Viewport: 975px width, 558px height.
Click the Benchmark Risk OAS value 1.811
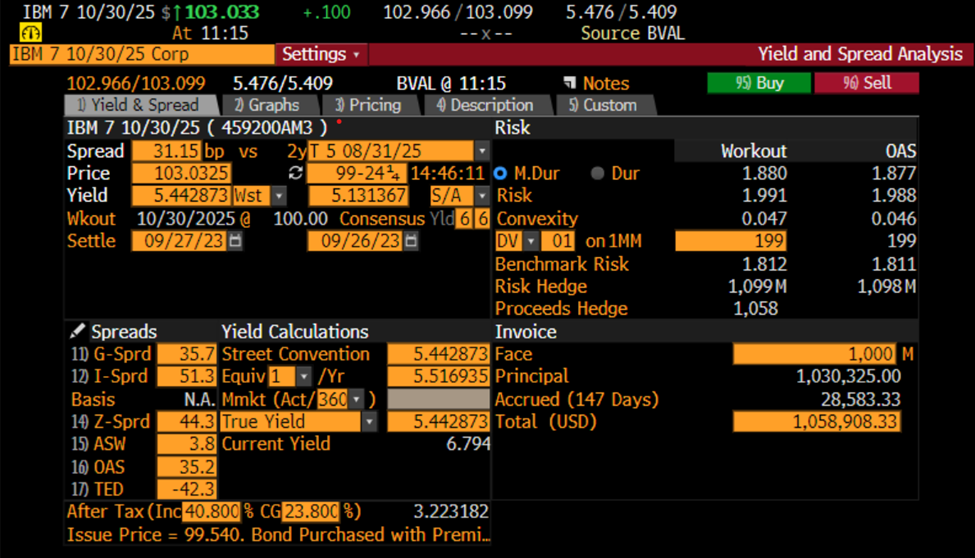894,264
